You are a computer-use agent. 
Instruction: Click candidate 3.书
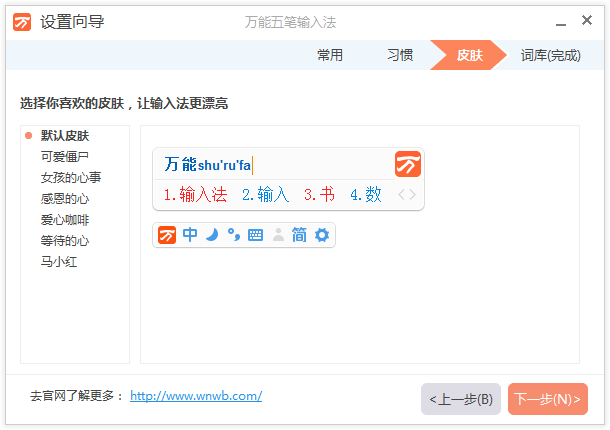pos(319,194)
